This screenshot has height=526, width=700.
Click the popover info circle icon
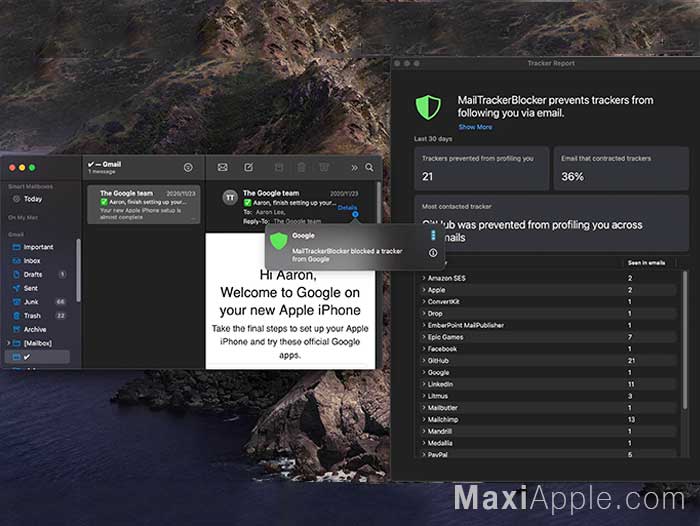point(433,253)
